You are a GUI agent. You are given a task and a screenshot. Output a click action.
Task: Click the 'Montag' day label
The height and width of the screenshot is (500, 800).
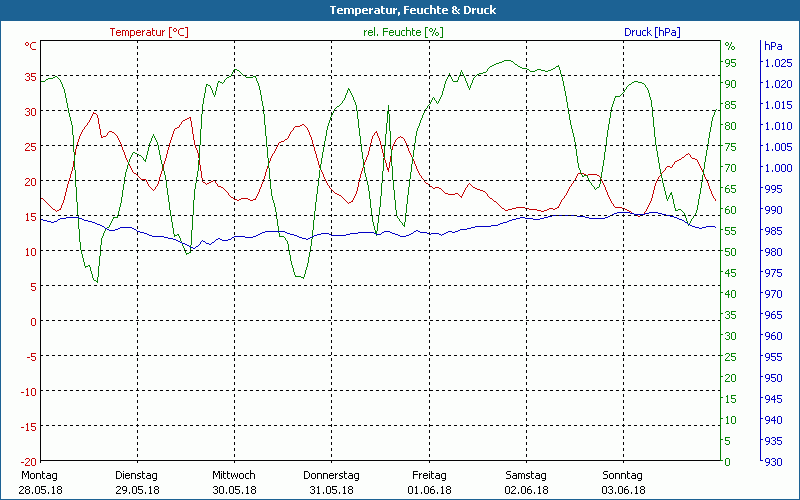[x=39, y=475]
